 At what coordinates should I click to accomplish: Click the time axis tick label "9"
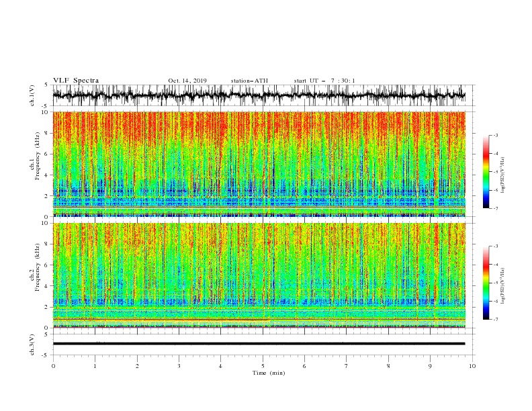[x=430, y=366]
